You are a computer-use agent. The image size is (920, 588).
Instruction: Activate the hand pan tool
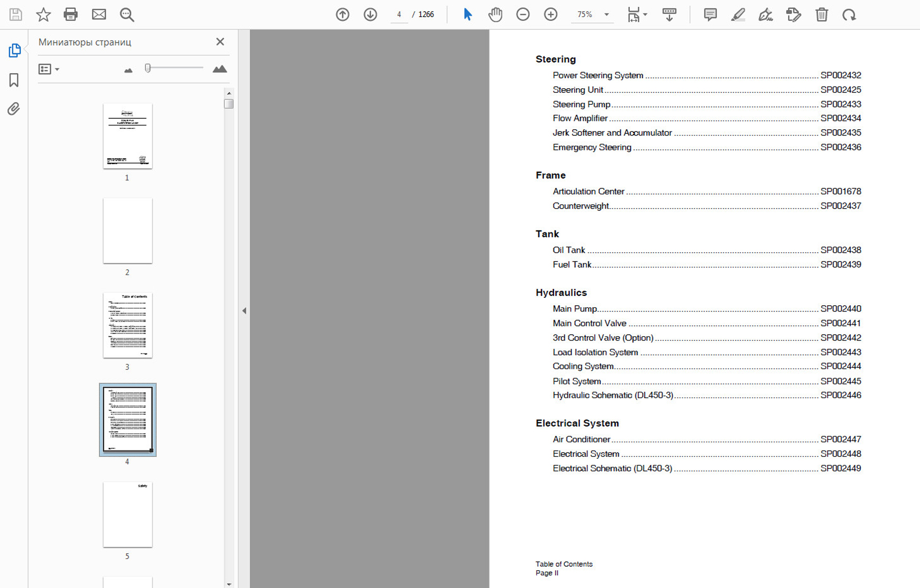(495, 15)
